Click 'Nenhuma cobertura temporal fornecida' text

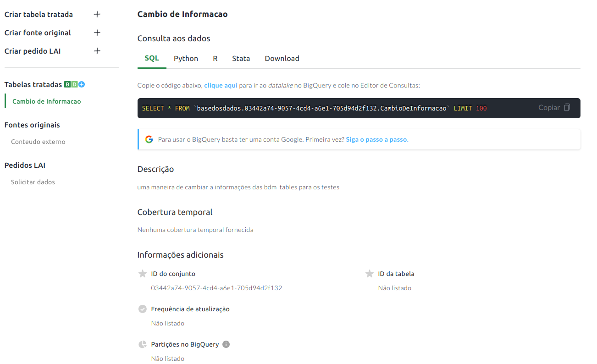click(195, 230)
